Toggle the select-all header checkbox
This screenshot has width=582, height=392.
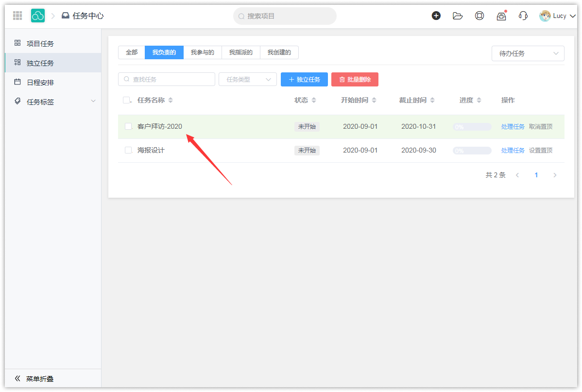[126, 100]
